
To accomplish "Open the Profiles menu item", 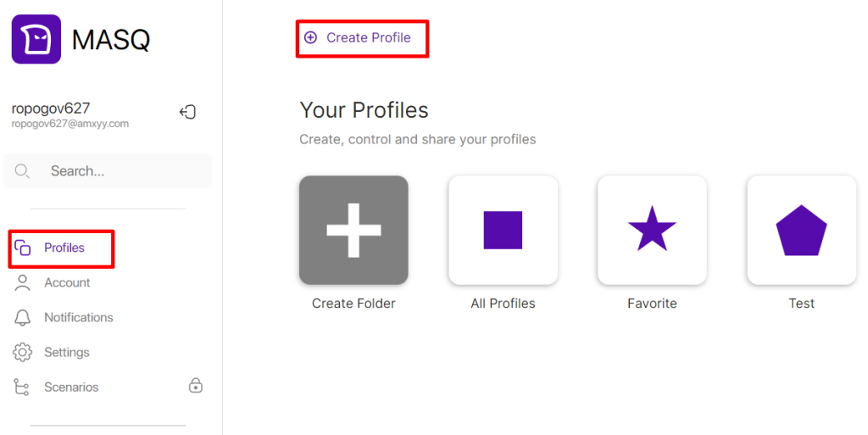I will [61, 248].
